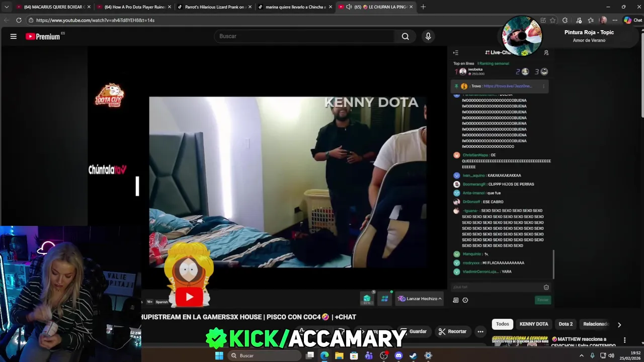The image size is (644, 362).
Task: Click the green Enviar send button
Action: click(x=543, y=300)
